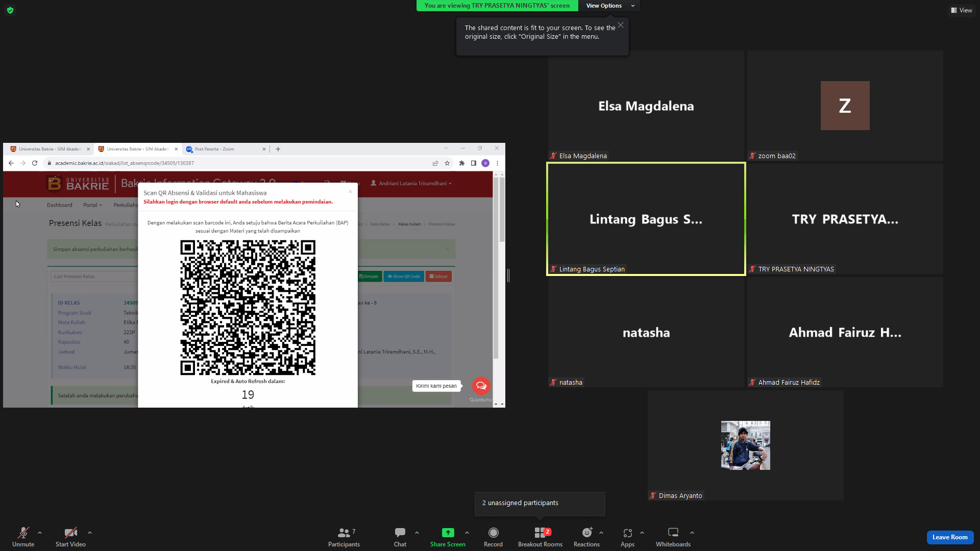
Task: Select Lintang Bagus Septian's highlighted tile
Action: (646, 219)
